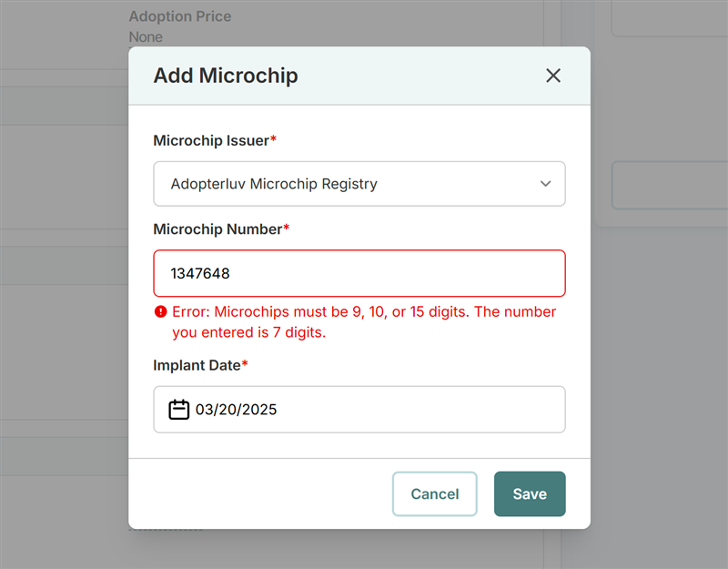
Task: Select the 9, 10, or 15 digits error message
Action: [x=364, y=322]
